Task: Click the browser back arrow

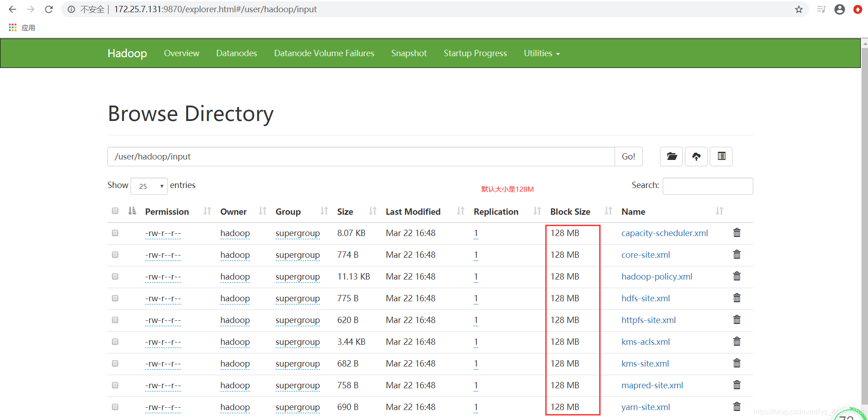Action: click(12, 9)
